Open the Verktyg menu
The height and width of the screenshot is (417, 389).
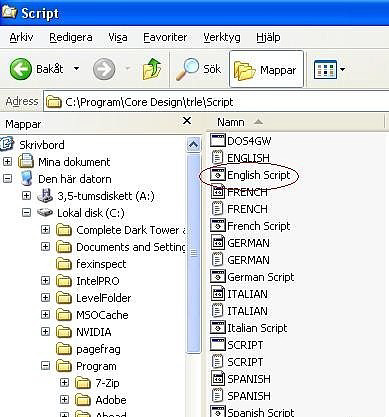222,37
